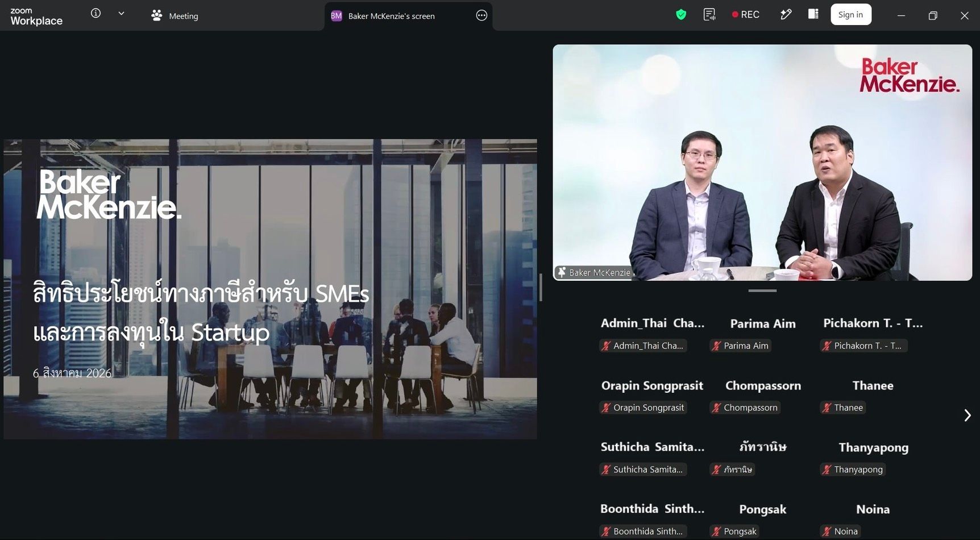Click the participants icon on Meeting tab

tap(157, 16)
